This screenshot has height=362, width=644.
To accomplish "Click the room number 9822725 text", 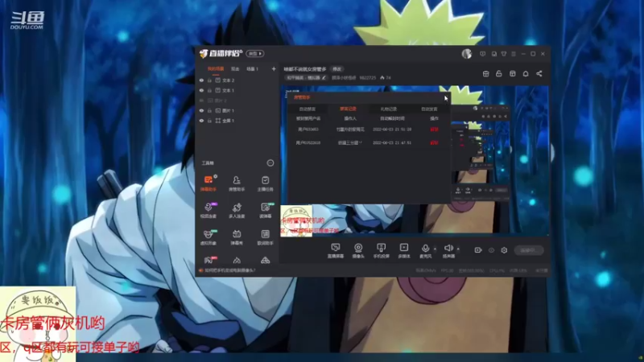I will [368, 77].
